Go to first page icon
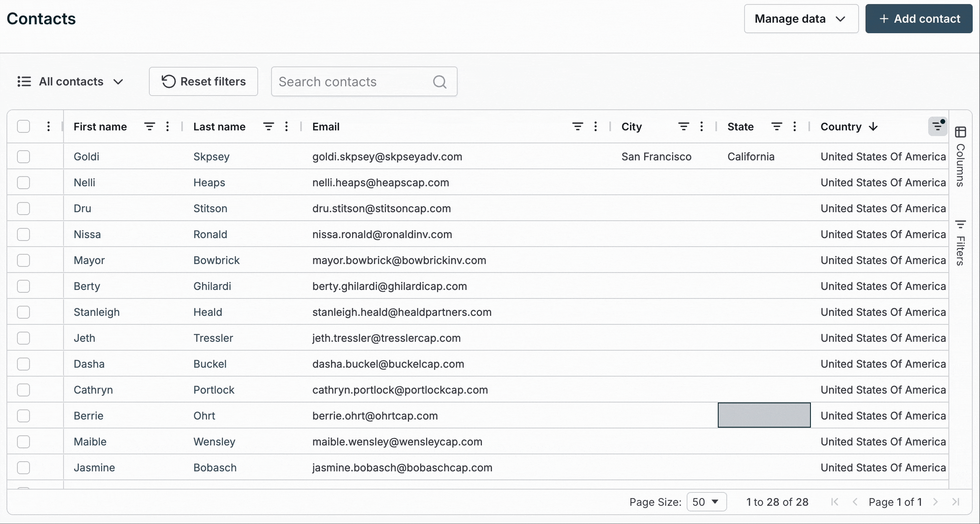980x524 pixels. [834, 502]
